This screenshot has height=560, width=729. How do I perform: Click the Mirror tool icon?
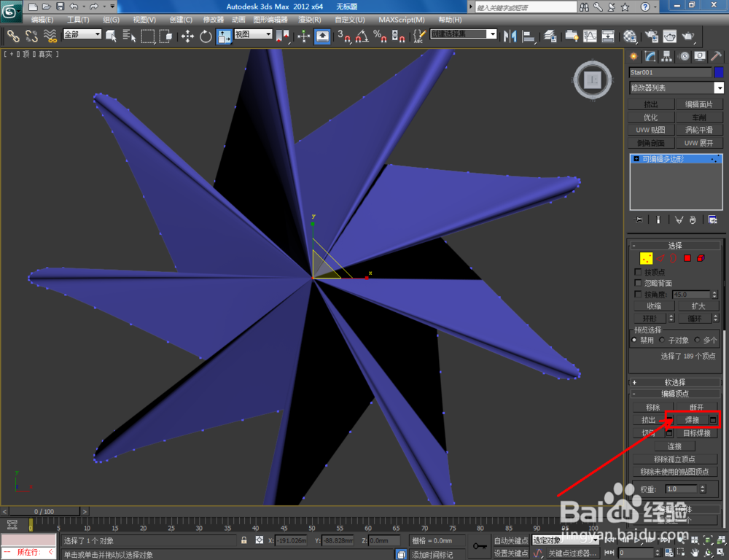[x=510, y=36]
